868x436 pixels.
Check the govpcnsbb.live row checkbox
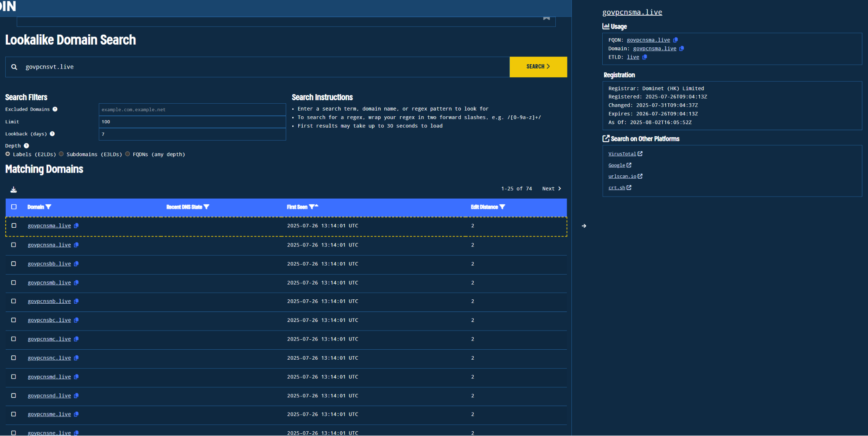pyautogui.click(x=14, y=264)
